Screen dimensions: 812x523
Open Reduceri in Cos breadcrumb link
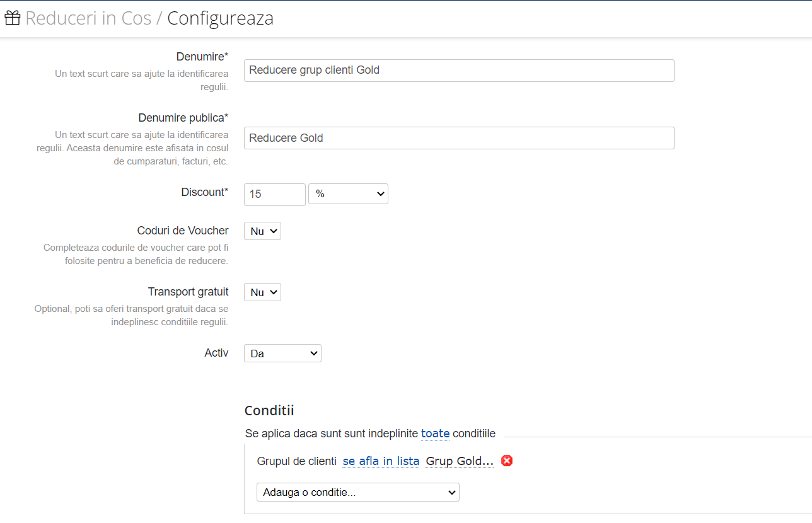[88, 18]
